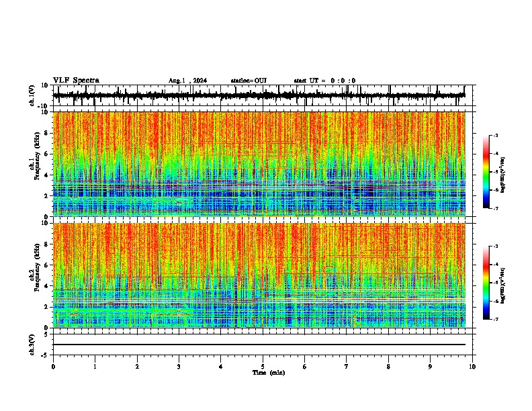Click the ch.1 spectrogram color bar

coord(486,172)
